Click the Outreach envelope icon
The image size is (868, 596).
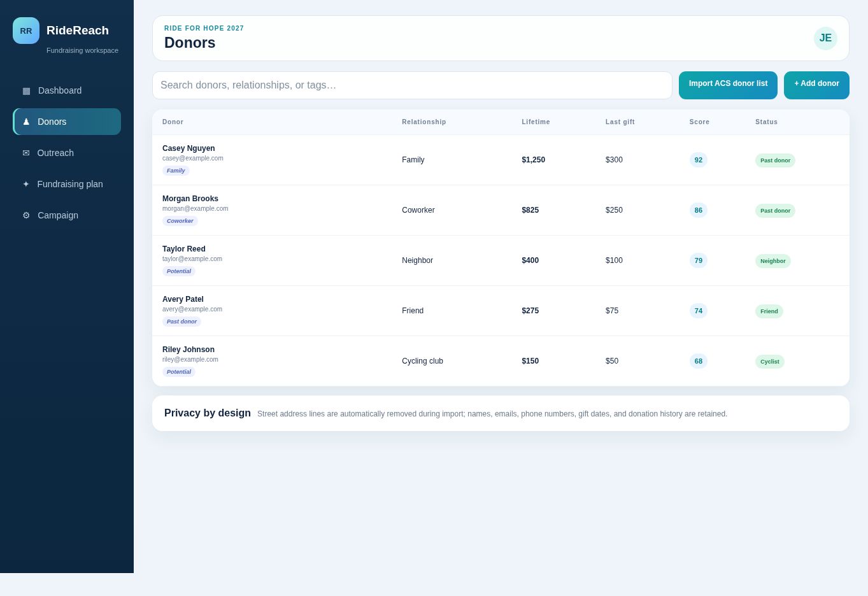(26, 153)
